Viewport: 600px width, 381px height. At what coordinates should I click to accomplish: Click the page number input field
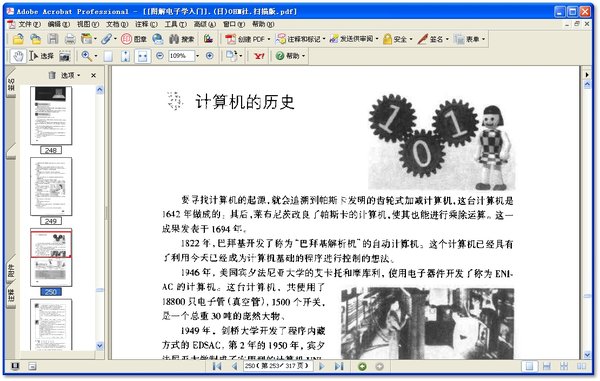[278, 366]
